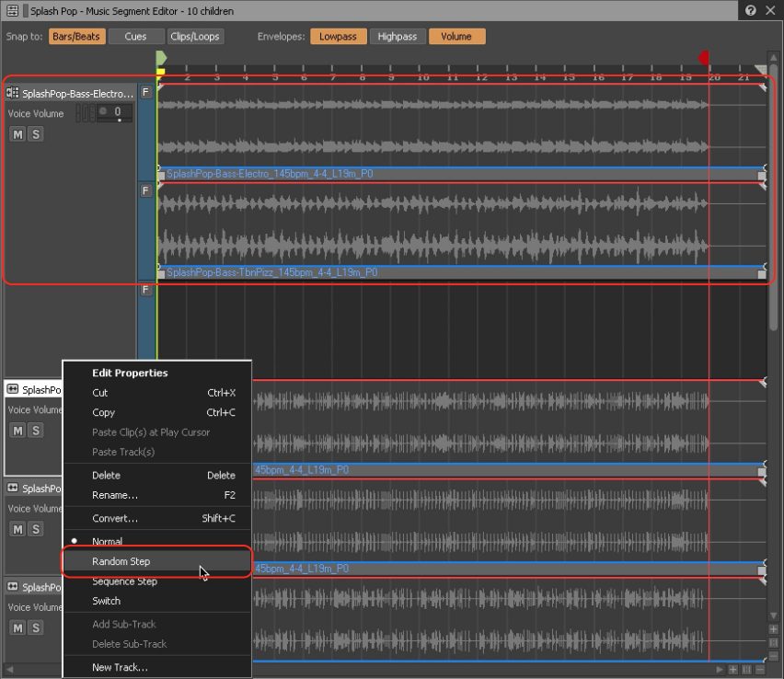Image resolution: width=784 pixels, height=679 pixels.
Task: Solo the highlighted SplashPo track
Action: (36, 431)
